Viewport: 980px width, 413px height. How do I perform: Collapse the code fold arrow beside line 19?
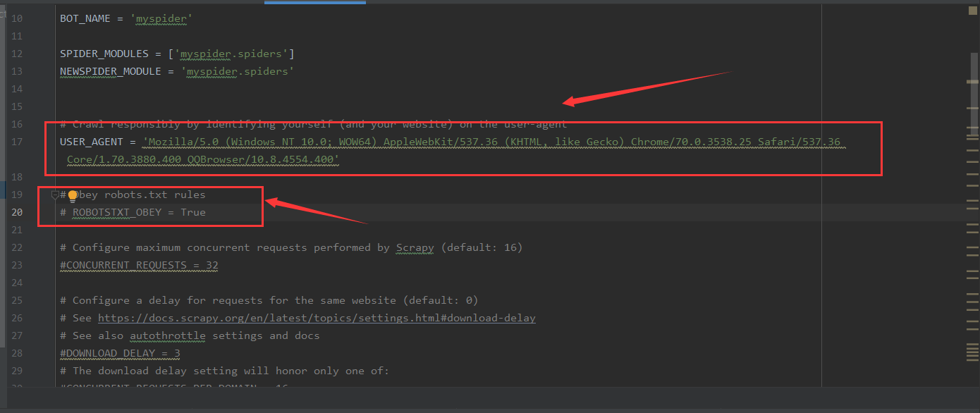pyautogui.click(x=55, y=195)
